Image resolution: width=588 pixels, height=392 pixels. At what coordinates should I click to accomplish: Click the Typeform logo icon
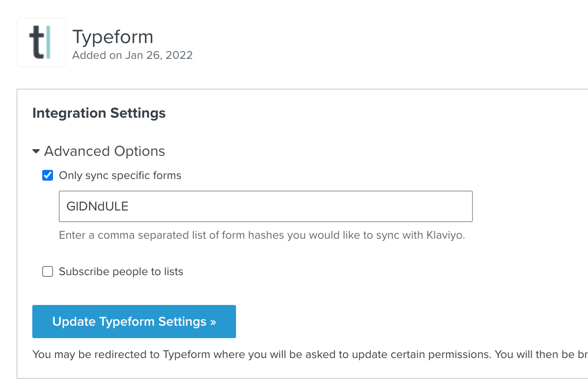[x=41, y=42]
